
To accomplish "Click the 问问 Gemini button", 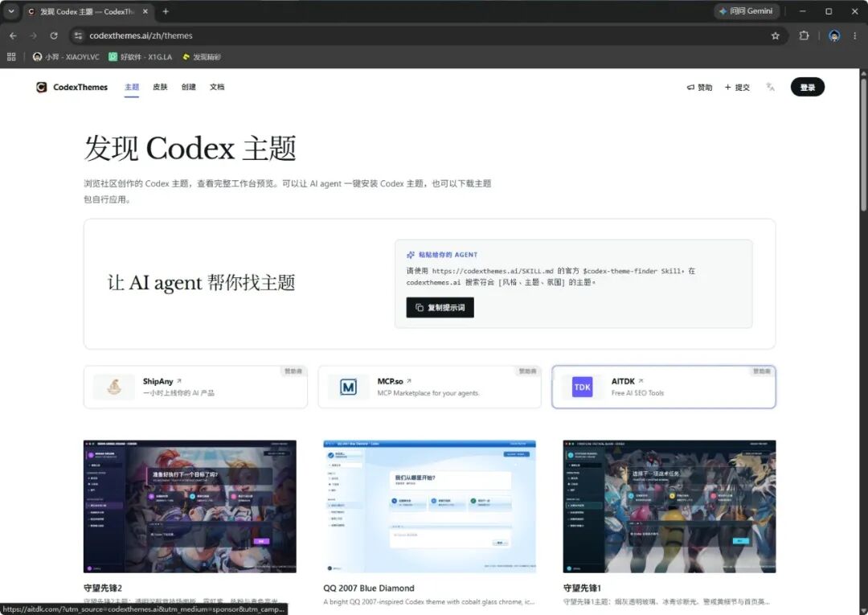I will (746, 11).
